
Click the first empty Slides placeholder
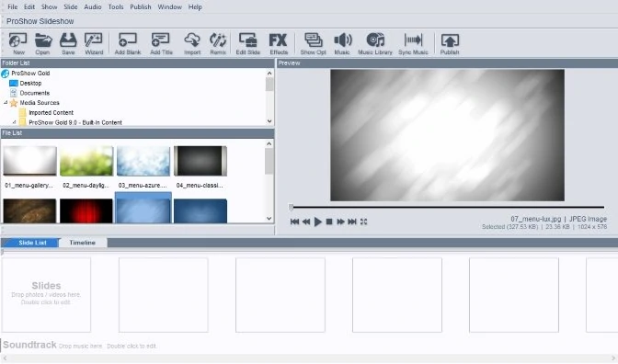pos(46,295)
